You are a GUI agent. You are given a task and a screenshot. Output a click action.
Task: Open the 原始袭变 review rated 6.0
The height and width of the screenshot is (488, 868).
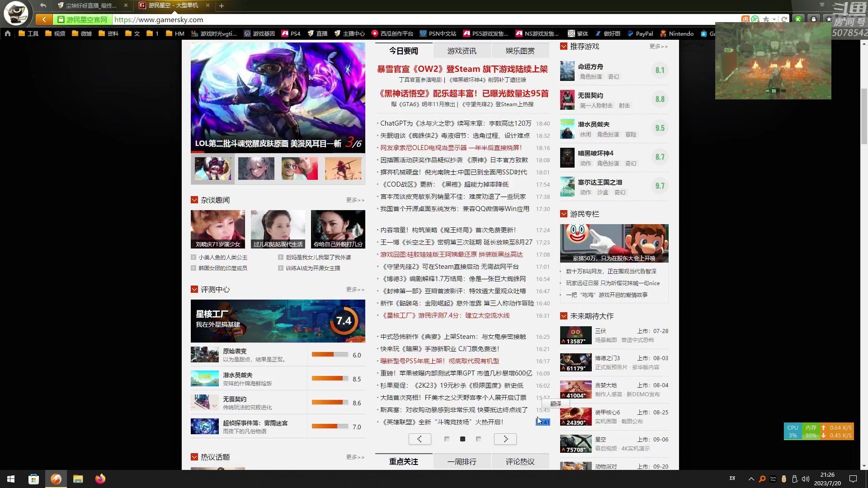pyautogui.click(x=278, y=355)
